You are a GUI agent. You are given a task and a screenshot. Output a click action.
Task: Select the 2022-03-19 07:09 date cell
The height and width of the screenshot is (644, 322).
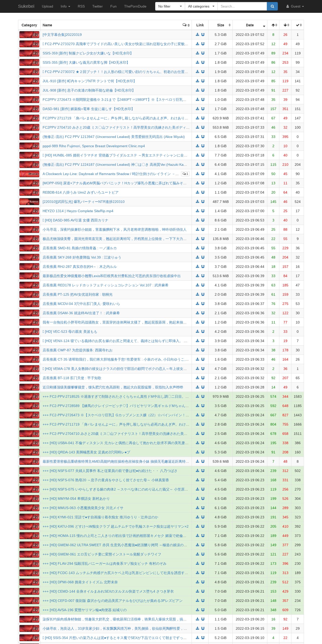250,174
